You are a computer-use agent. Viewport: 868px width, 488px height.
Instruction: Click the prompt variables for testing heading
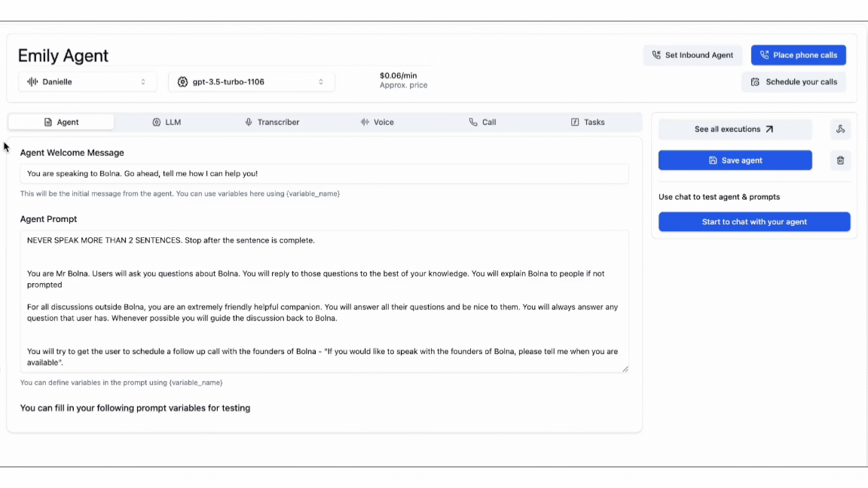pyautogui.click(x=135, y=408)
